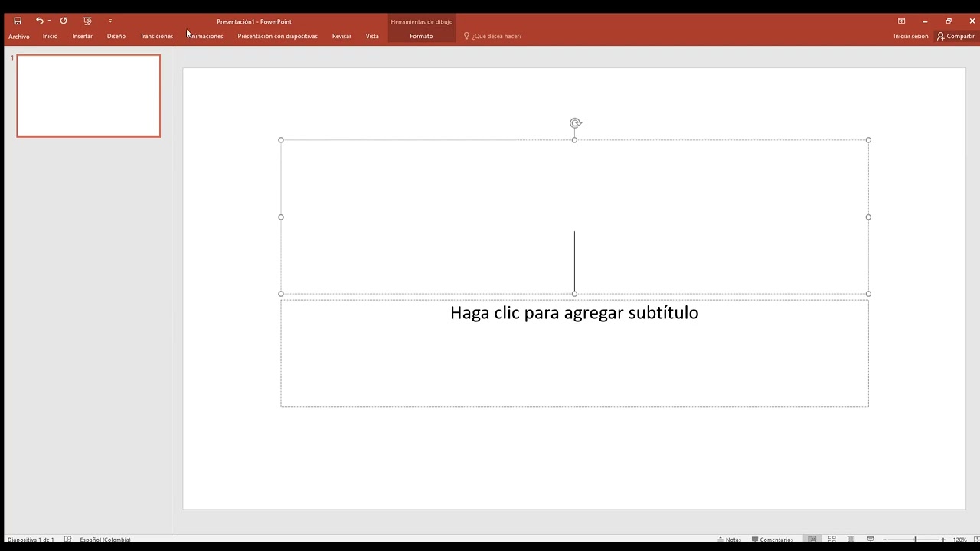
Task: Switch to the Inicio tab
Action: 51,37
